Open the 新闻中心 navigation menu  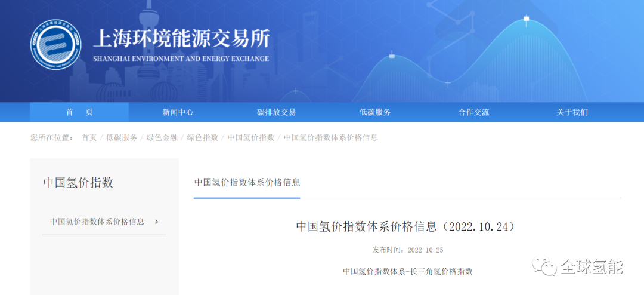178,112
